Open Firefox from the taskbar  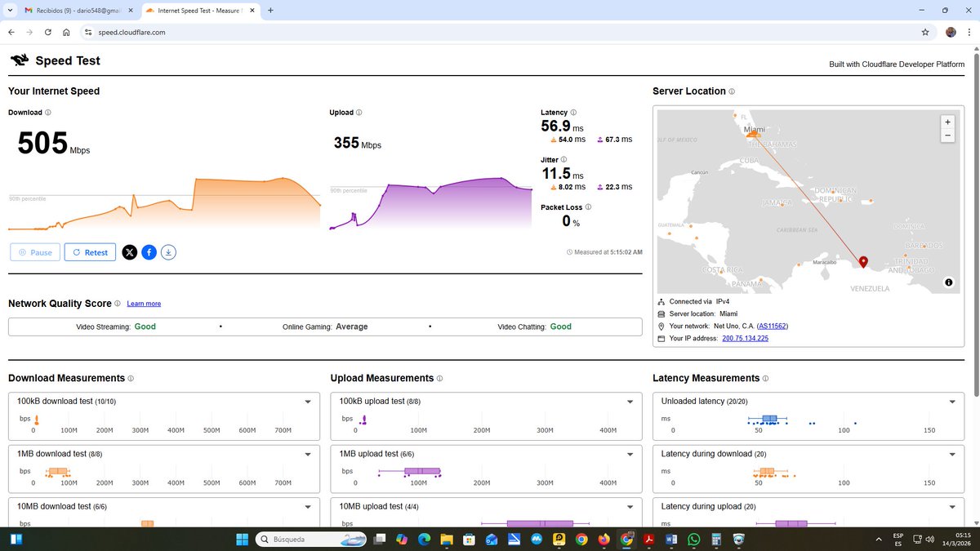[x=604, y=539]
